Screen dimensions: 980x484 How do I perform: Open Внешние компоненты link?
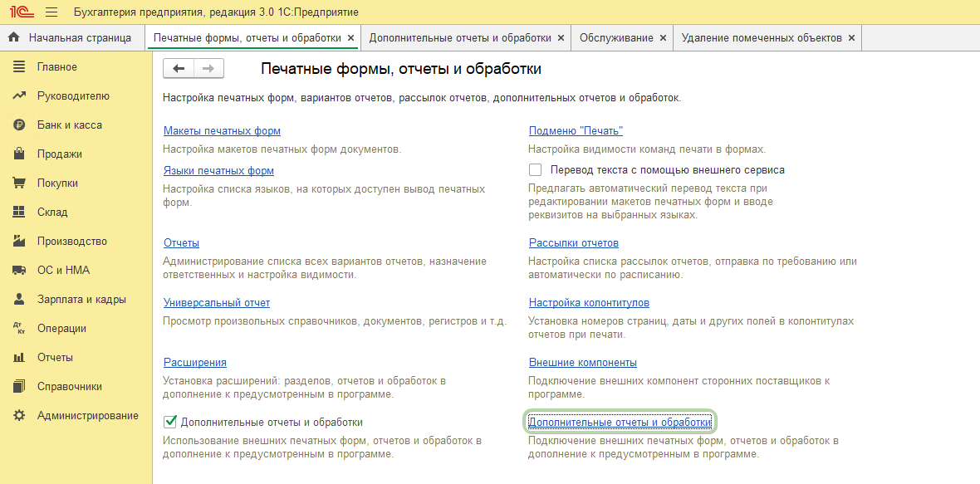(583, 362)
